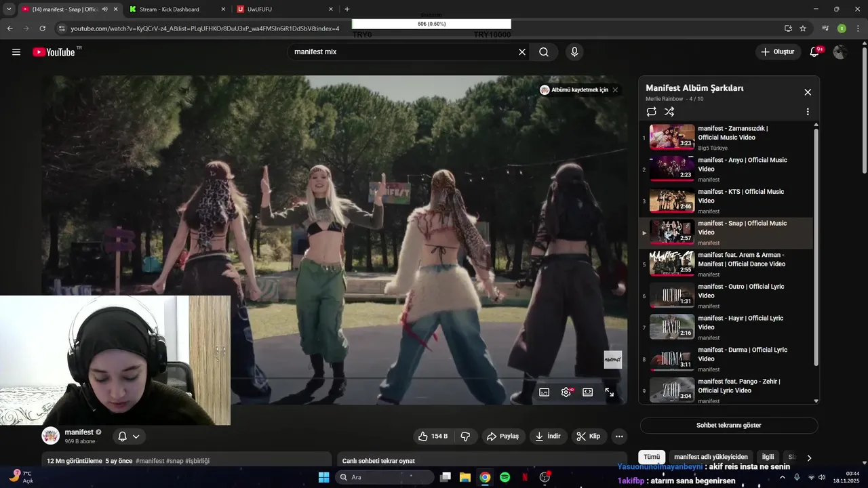The width and height of the screenshot is (868, 488).
Task: Like the video (154 B)
Action: [x=433, y=436]
